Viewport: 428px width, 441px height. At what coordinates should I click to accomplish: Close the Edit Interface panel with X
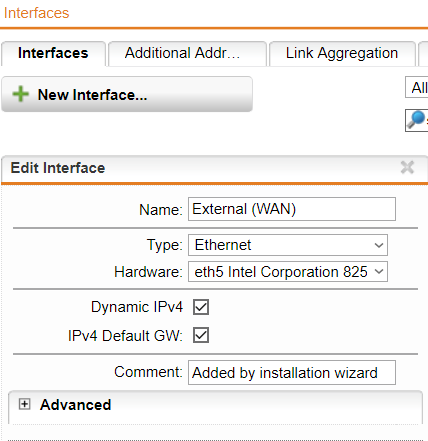407,167
